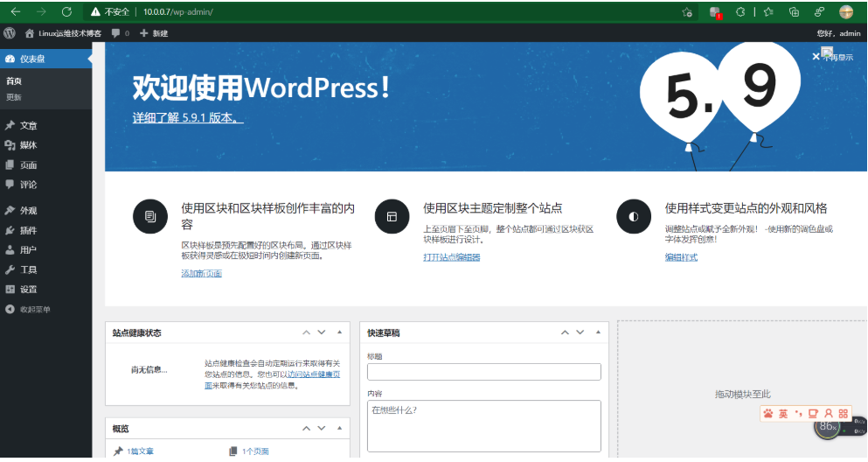The width and height of the screenshot is (868, 462).
Task: Click 新建 in the admin bar
Action: (154, 33)
